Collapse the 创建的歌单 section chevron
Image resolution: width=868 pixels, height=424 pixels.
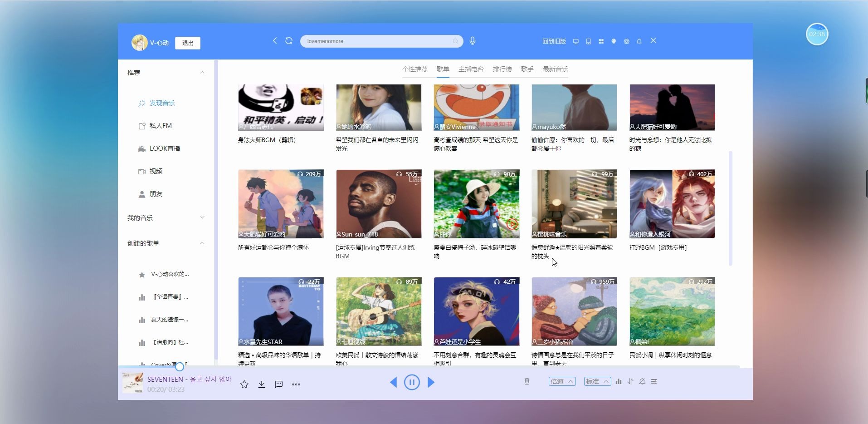202,243
